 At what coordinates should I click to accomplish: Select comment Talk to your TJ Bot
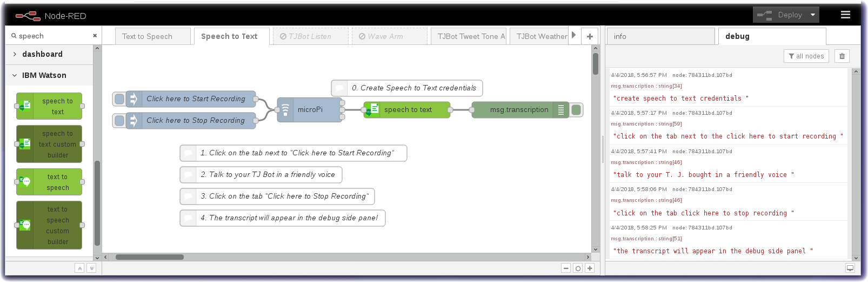[261, 174]
